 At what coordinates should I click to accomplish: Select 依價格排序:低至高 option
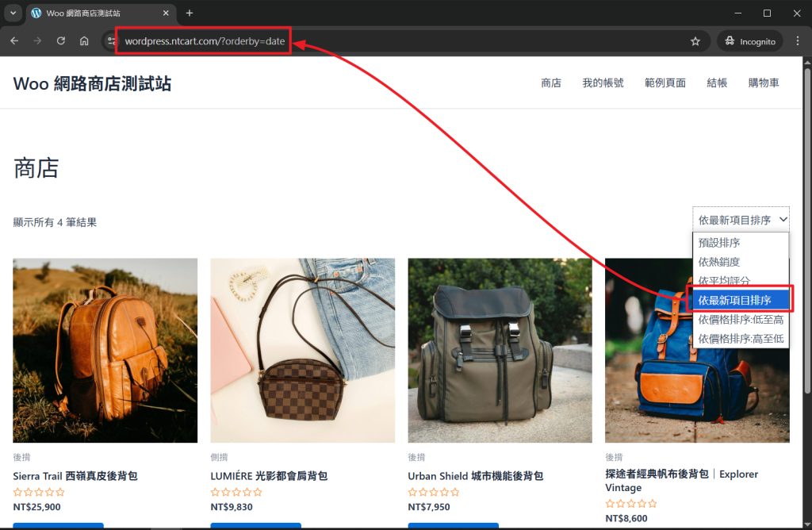click(x=741, y=319)
